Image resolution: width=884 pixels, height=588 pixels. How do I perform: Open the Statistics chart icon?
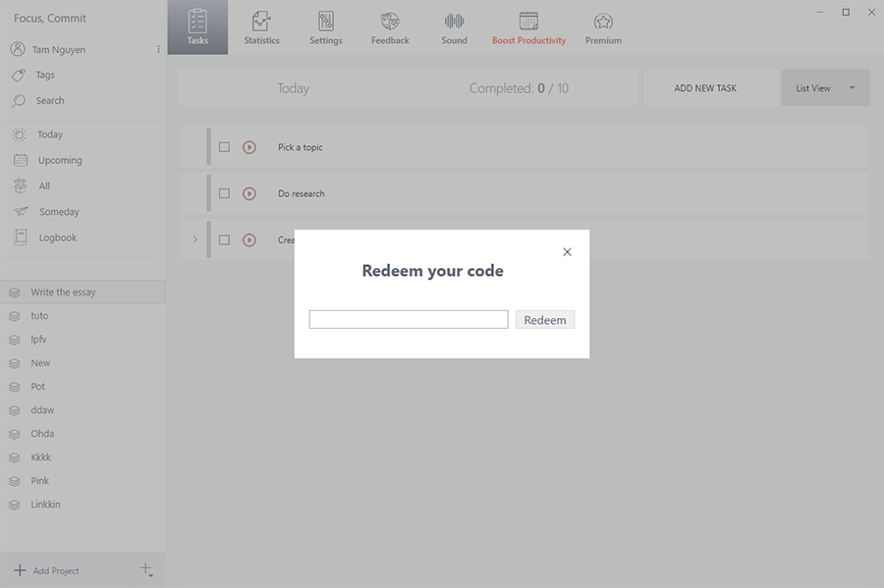(261, 22)
